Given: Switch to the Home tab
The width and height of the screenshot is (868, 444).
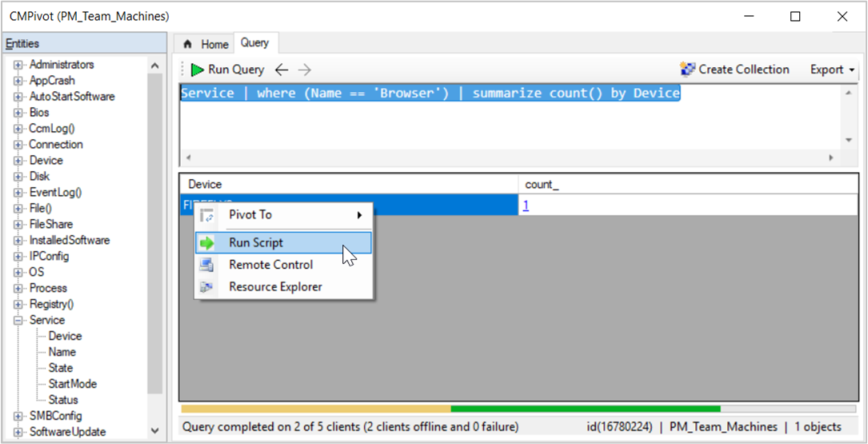Looking at the screenshot, I should 206,44.
